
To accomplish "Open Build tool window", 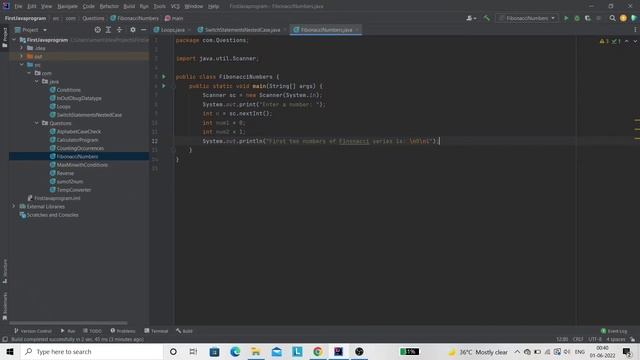I will tap(184, 331).
